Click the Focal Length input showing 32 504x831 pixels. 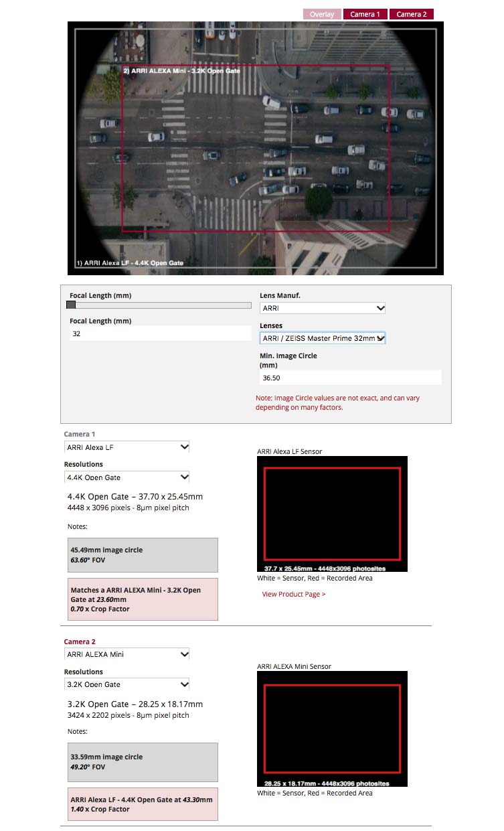click(x=161, y=333)
